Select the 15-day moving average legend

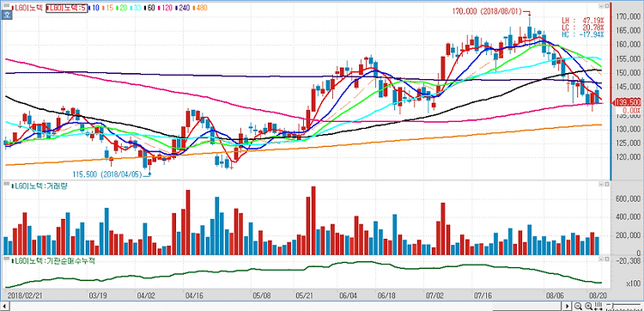click(x=106, y=8)
